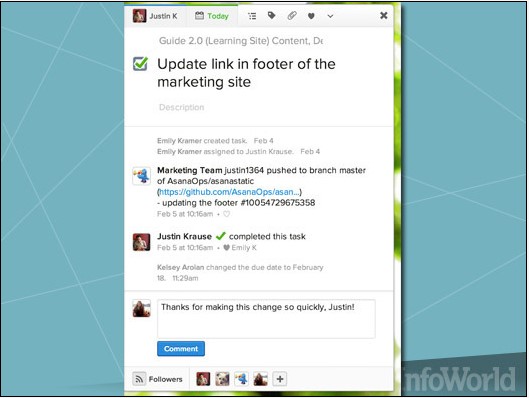This screenshot has height=398, width=529.
Task: Add a follower with plus button
Action: click(280, 379)
